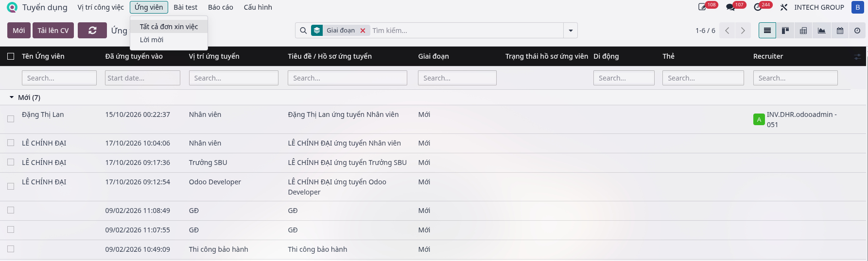
Task: Open Đặng Thị Lan applicant record
Action: [x=43, y=114]
